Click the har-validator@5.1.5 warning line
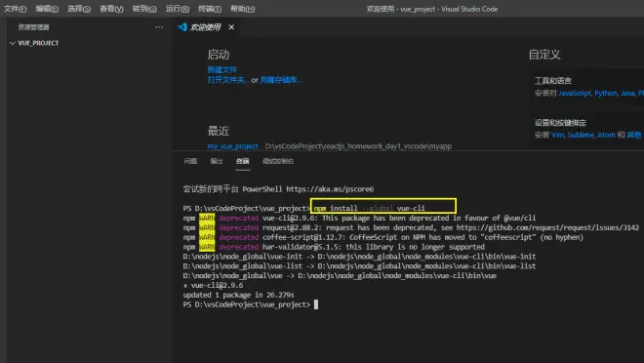 click(334, 247)
